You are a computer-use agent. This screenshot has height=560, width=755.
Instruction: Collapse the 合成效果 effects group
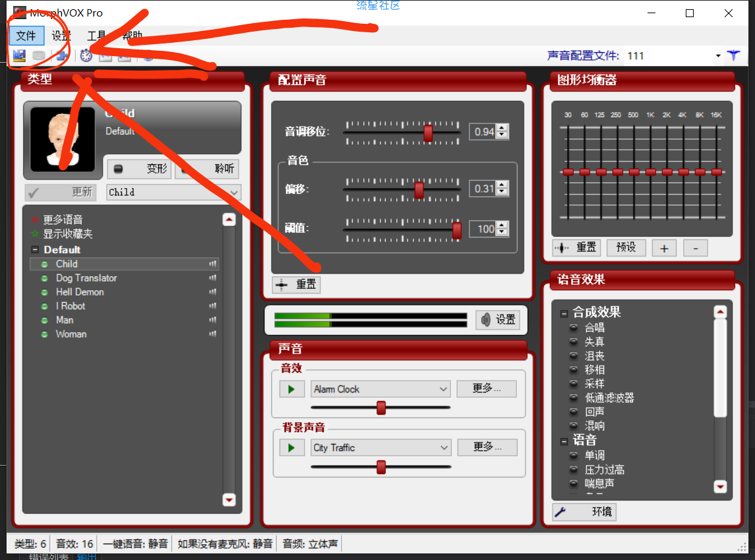(x=564, y=313)
